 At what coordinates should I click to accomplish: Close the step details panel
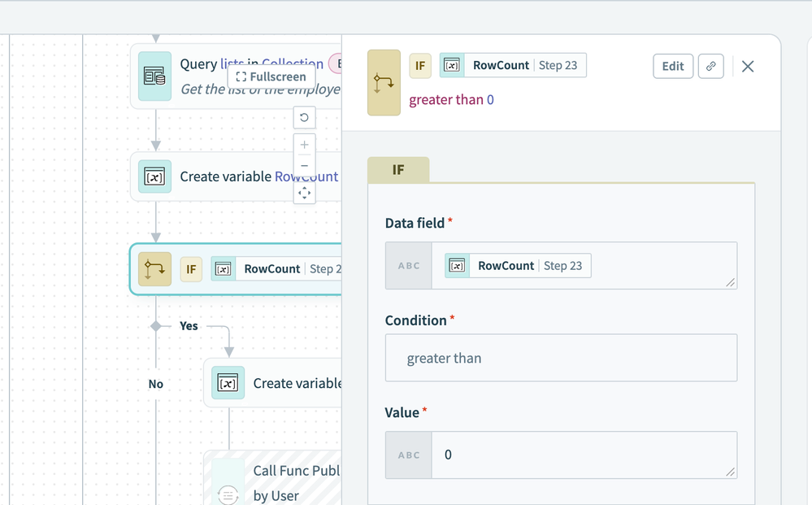[748, 66]
